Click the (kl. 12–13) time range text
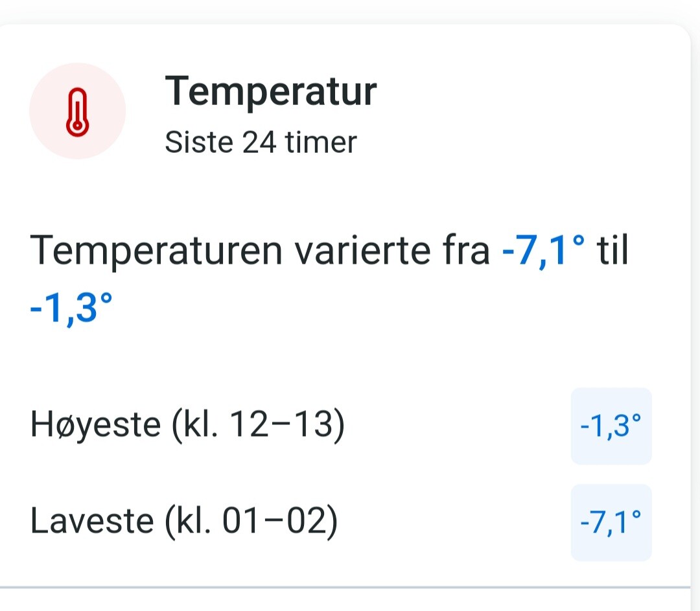Viewport: 700px width, 611px height. [259, 425]
